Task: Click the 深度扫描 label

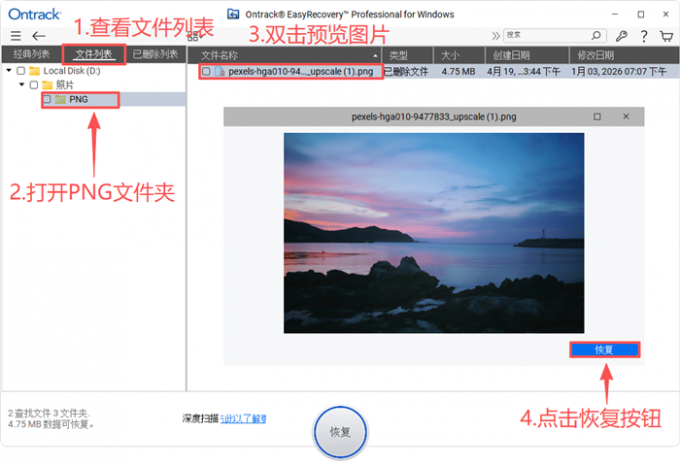Action: [200, 418]
